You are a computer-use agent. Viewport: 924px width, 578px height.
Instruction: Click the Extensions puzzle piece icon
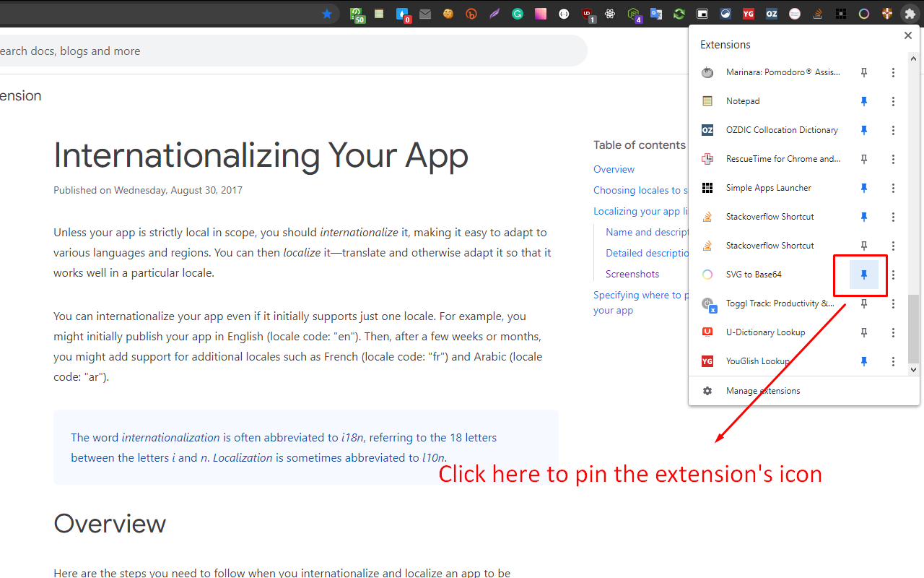point(910,14)
